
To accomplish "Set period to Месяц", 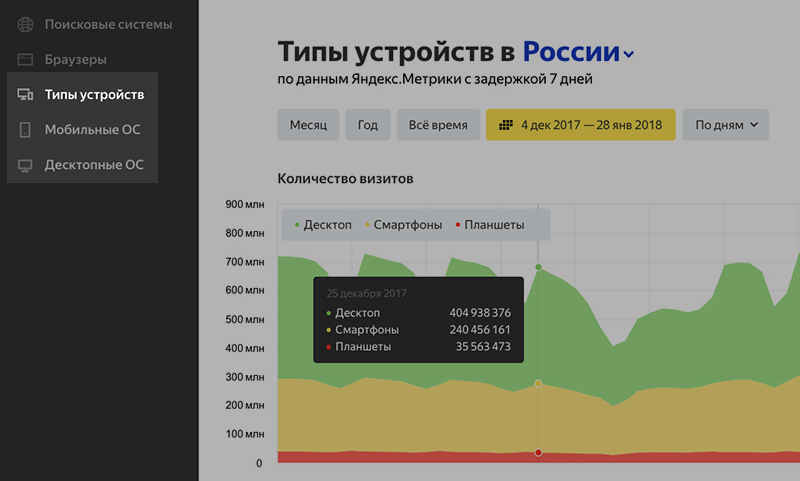I will [308, 125].
